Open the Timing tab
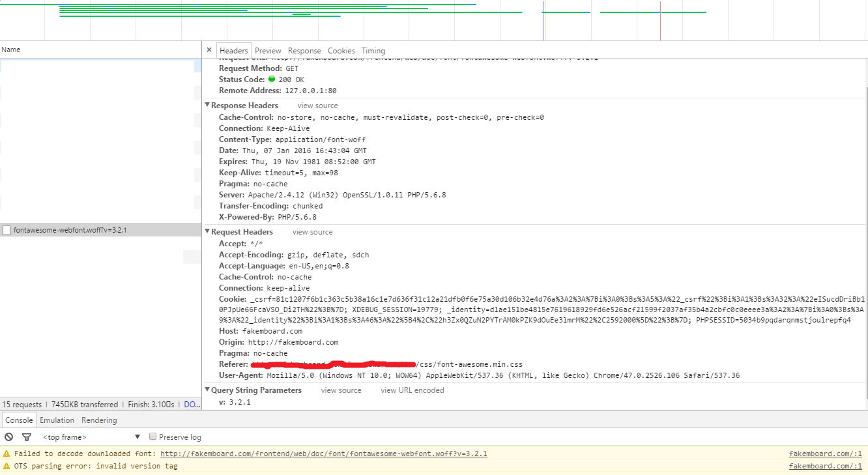Screen dimensions: 868x475 [x=373, y=51]
